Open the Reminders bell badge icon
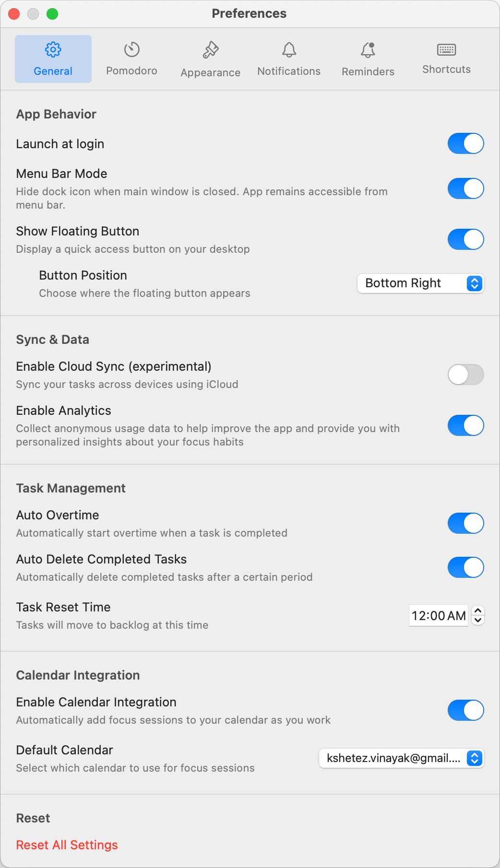The width and height of the screenshot is (500, 868). click(368, 50)
